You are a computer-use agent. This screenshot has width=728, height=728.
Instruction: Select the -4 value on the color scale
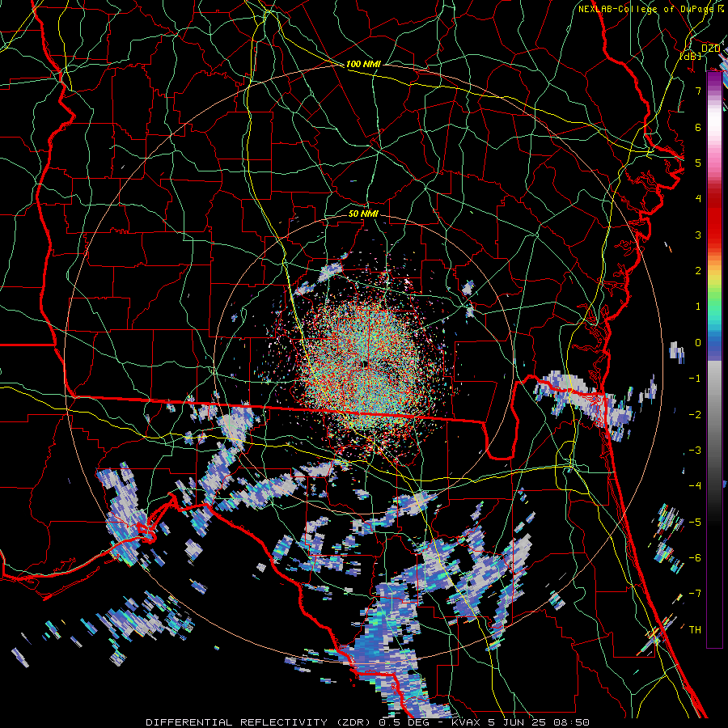click(x=695, y=485)
